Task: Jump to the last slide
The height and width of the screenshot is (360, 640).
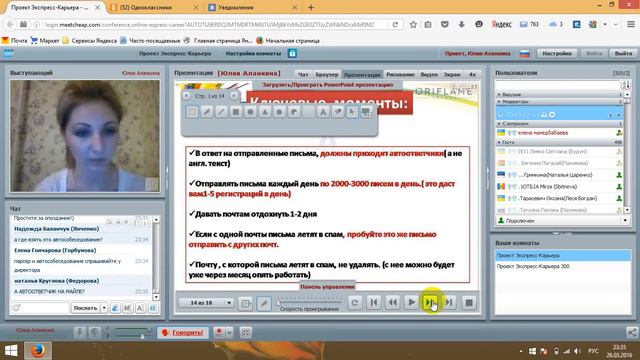Action: 449,303
